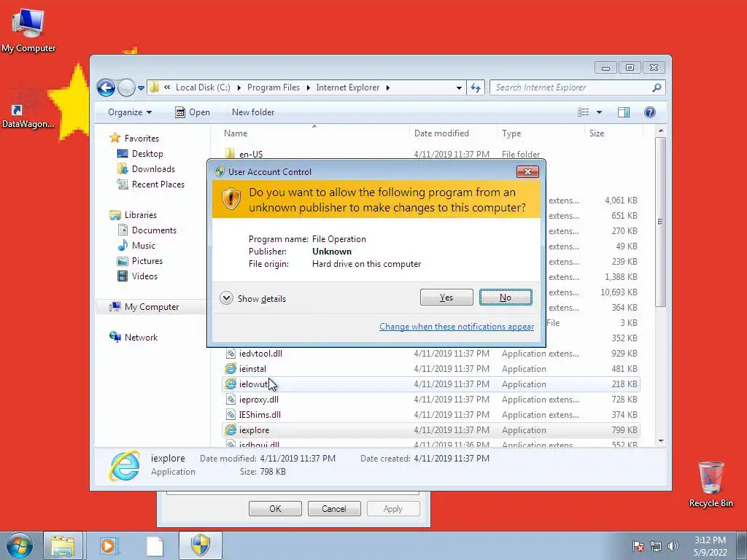747x560 pixels.
Task: Open Windows Explorer taskbar icon
Action: point(63,545)
